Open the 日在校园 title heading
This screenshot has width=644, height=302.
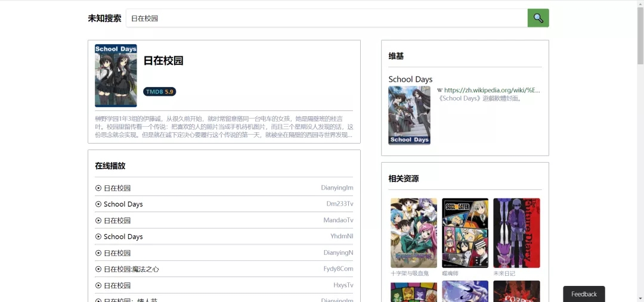pyautogui.click(x=163, y=61)
